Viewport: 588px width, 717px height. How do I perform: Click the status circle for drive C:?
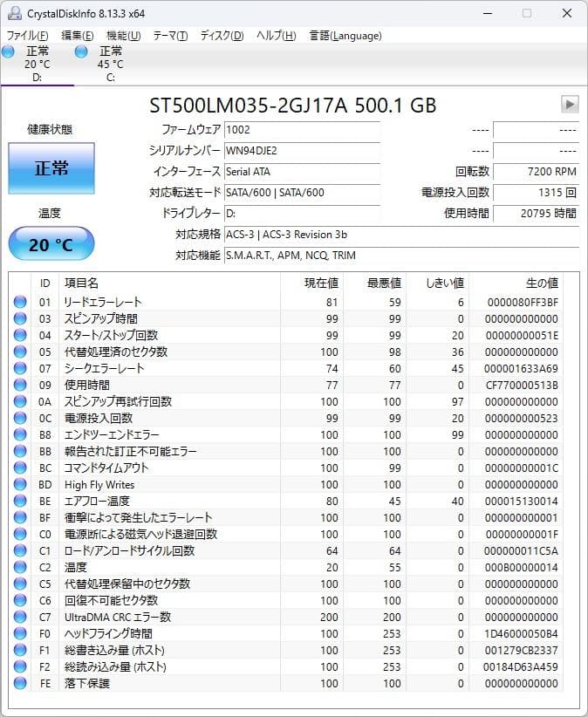81,51
